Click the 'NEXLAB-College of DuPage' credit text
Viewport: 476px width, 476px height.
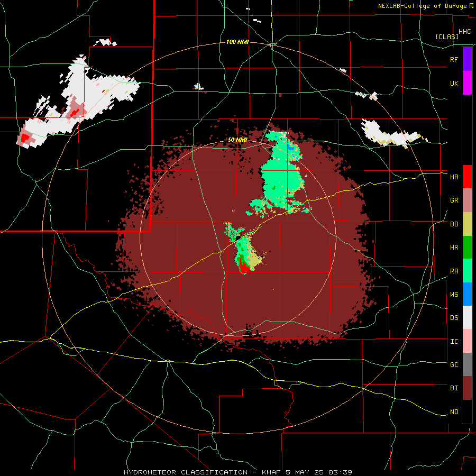click(422, 6)
